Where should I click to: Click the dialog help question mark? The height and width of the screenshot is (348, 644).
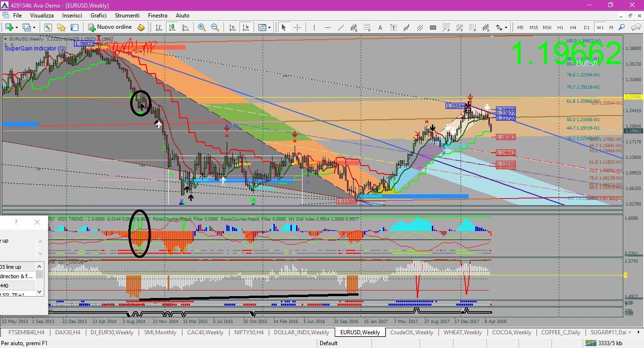(16, 222)
